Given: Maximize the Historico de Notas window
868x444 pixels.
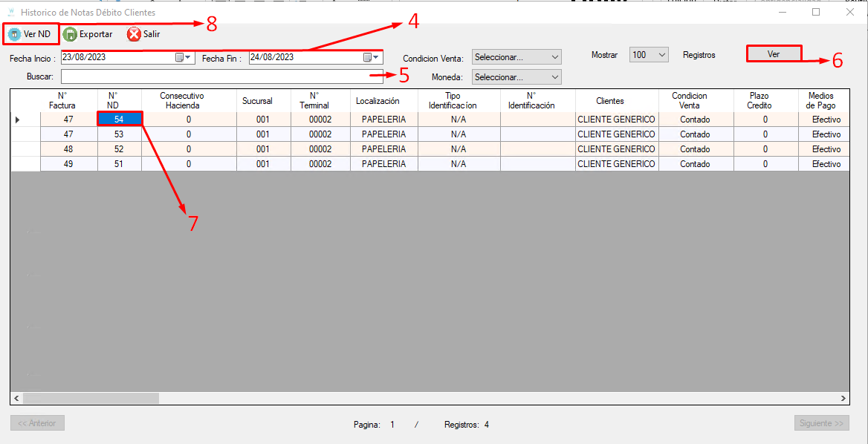Looking at the screenshot, I should (816, 12).
